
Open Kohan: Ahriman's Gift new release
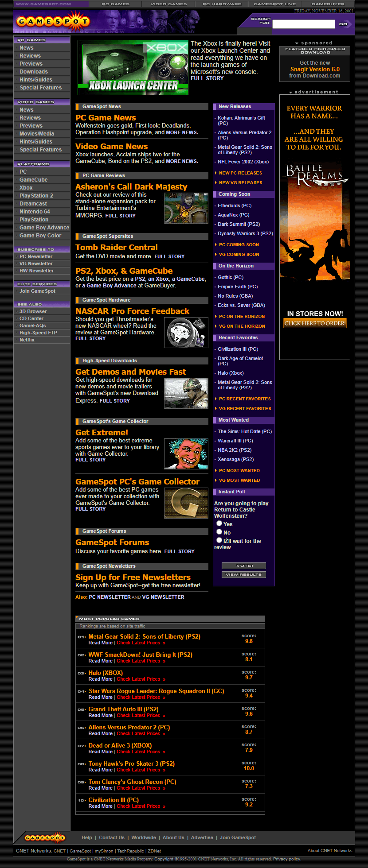pos(241,120)
